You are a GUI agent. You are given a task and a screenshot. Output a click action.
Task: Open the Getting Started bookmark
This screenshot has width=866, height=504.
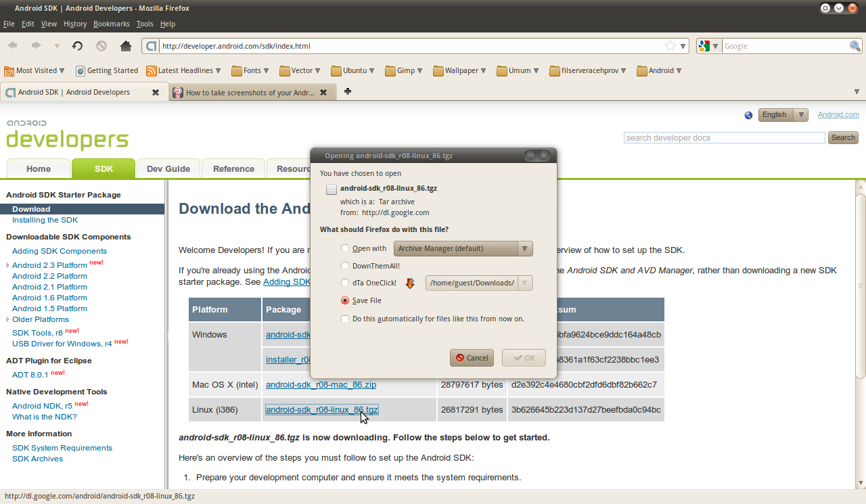pyautogui.click(x=107, y=70)
